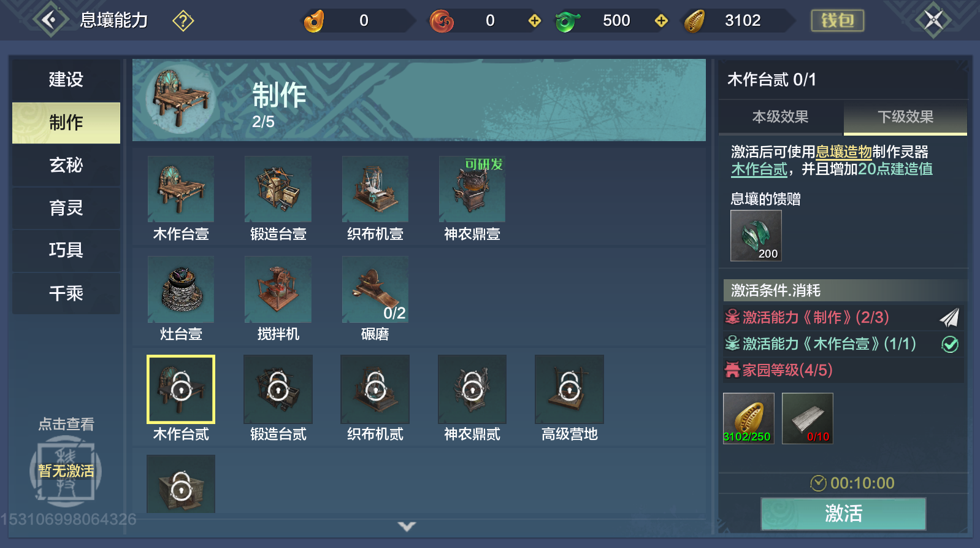Add red swirl currency with plus button
This screenshot has height=548, width=980.
click(535, 21)
